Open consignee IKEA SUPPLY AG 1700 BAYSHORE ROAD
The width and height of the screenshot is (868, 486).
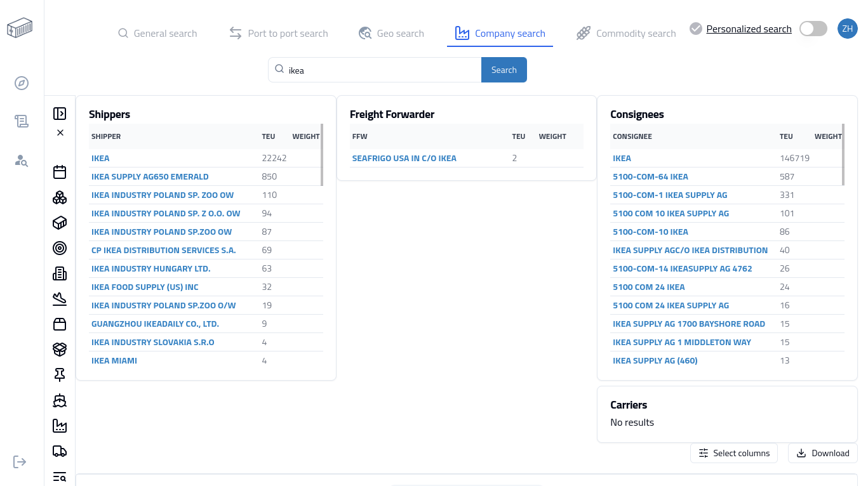[689, 324]
